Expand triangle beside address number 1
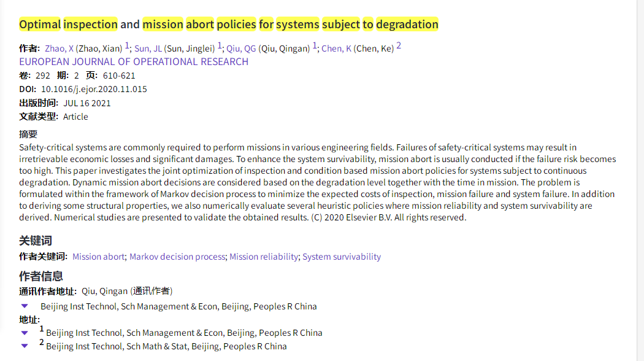This screenshot has height=361, width=644. click(x=25, y=333)
